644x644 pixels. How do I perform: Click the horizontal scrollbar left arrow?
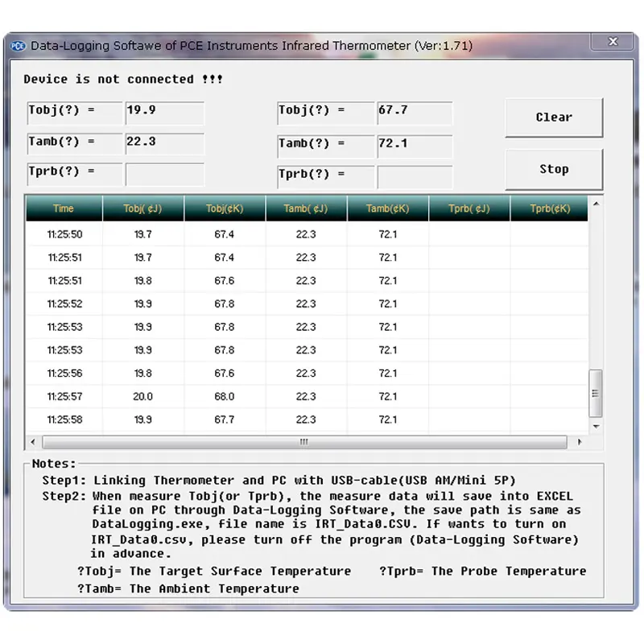(x=33, y=442)
